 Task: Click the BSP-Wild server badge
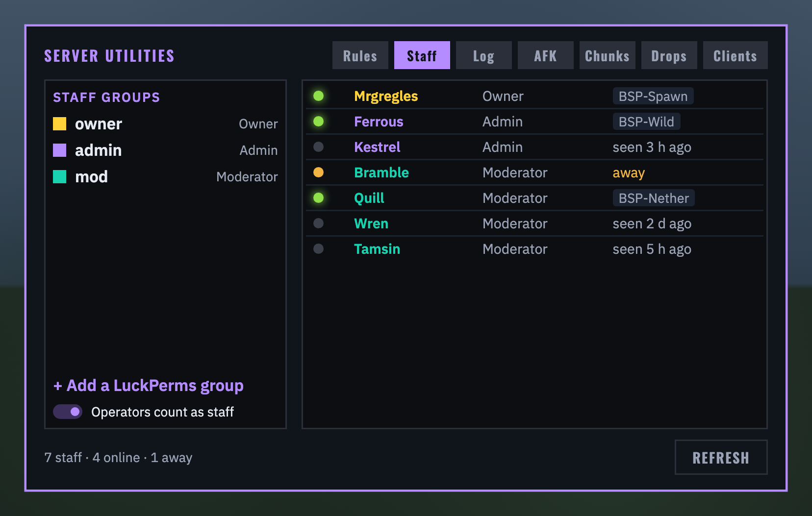pyautogui.click(x=646, y=122)
